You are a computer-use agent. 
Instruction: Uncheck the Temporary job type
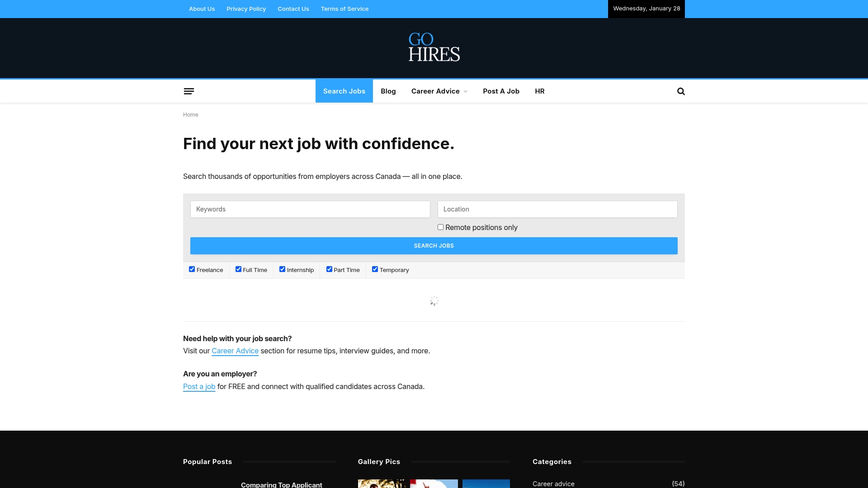374,269
